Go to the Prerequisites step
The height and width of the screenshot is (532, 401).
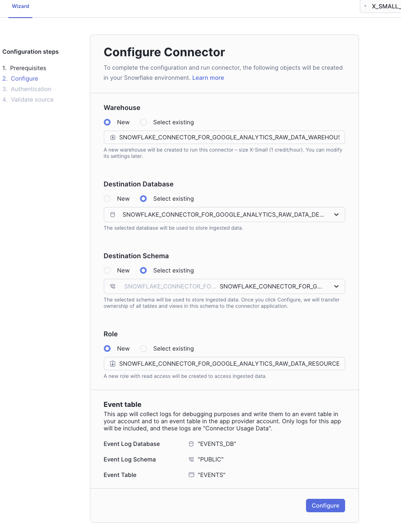(x=28, y=68)
